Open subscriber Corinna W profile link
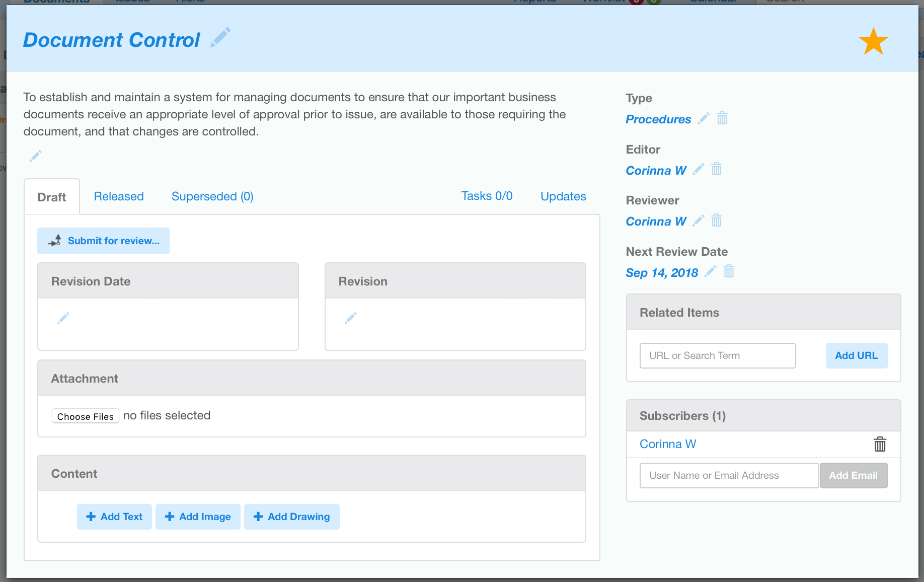 (668, 444)
